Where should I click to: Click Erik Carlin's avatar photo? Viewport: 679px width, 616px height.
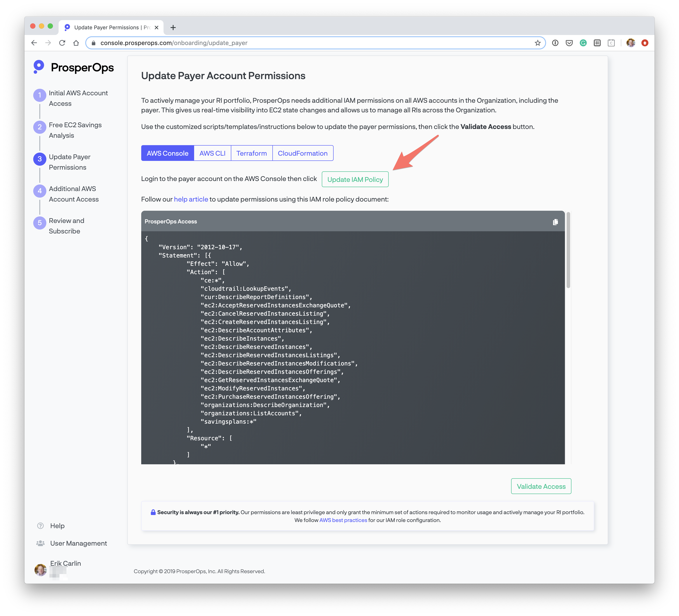[x=40, y=570]
